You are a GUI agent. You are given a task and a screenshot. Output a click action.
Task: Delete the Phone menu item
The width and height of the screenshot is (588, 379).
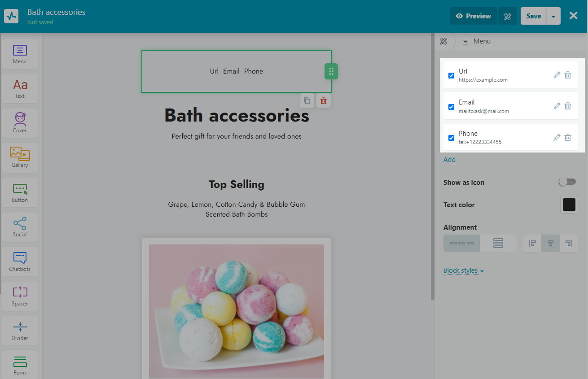568,137
